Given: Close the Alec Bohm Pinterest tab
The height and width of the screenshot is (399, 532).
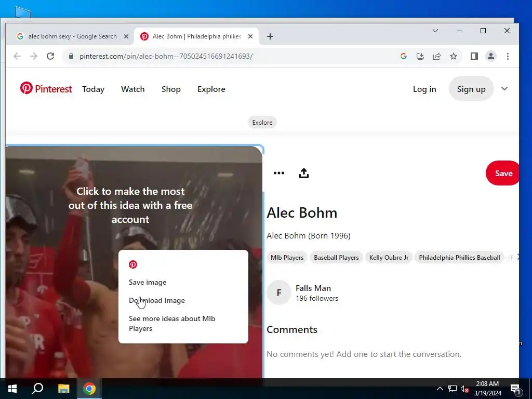Looking at the screenshot, I should tap(250, 36).
